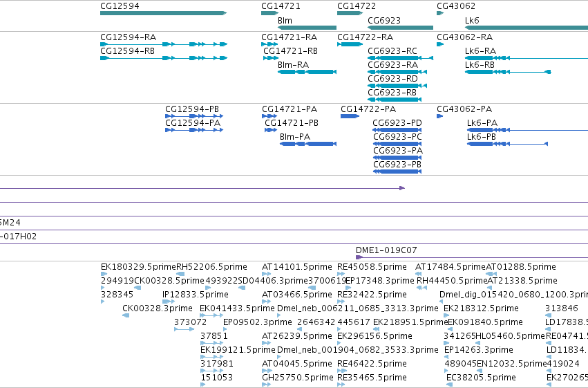Select the GH25750.5prime EST label
Image resolution: width=588 pixels, height=388 pixels.
297,378
